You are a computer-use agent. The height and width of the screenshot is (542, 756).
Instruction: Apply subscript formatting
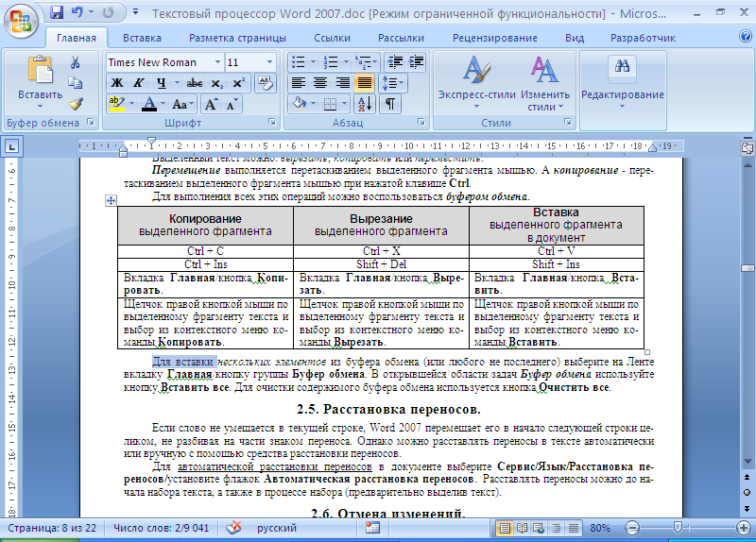pyautogui.click(x=217, y=83)
